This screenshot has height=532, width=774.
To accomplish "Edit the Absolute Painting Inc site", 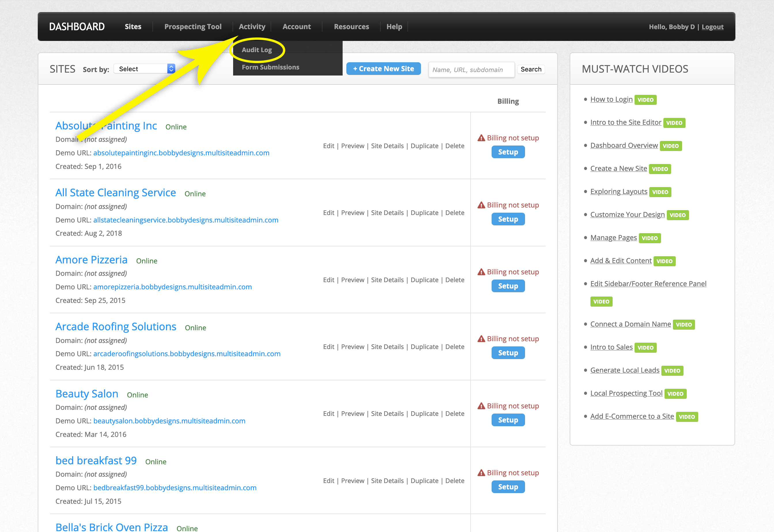I will pos(329,146).
